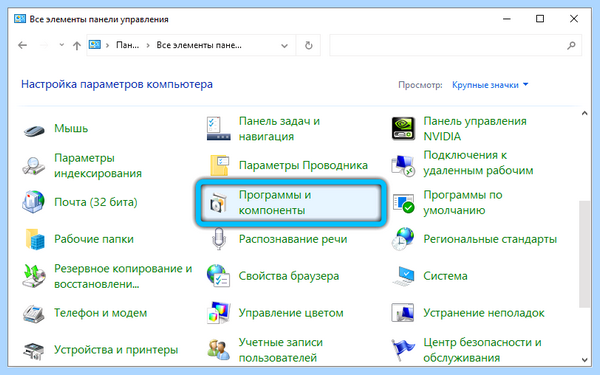The width and height of the screenshot is (600, 375).
Task: Open the Управление цветом icon
Action: [x=218, y=313]
